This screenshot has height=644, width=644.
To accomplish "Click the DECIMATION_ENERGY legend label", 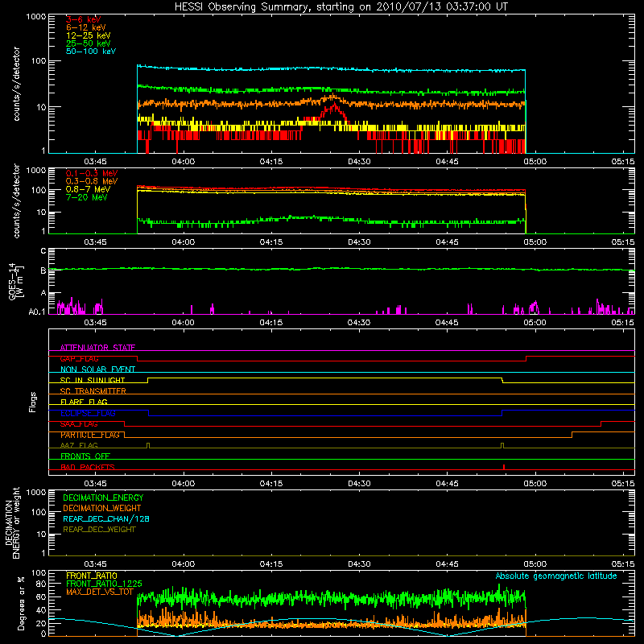I will [103, 497].
